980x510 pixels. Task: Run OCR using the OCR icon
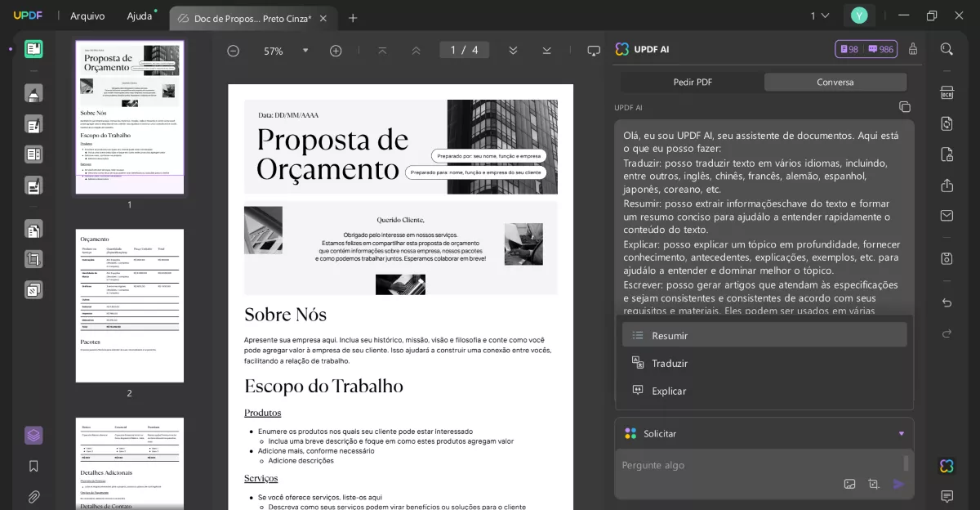click(x=946, y=92)
